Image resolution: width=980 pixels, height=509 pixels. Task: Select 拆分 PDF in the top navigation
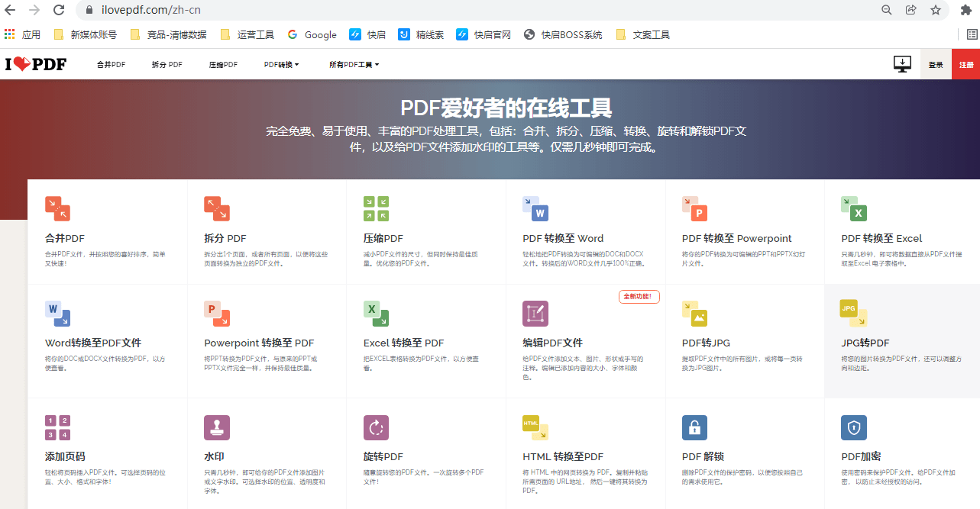[167, 65]
